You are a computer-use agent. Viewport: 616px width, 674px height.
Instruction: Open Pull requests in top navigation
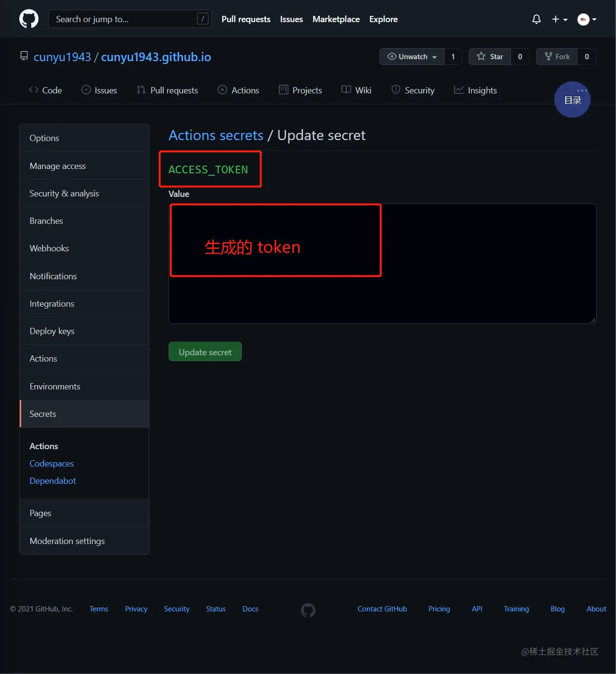246,19
